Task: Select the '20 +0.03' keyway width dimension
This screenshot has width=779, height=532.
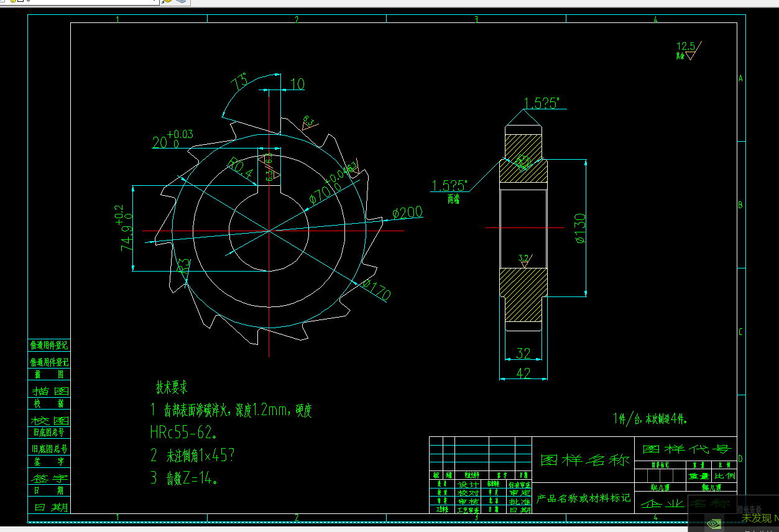Action: click(173, 139)
